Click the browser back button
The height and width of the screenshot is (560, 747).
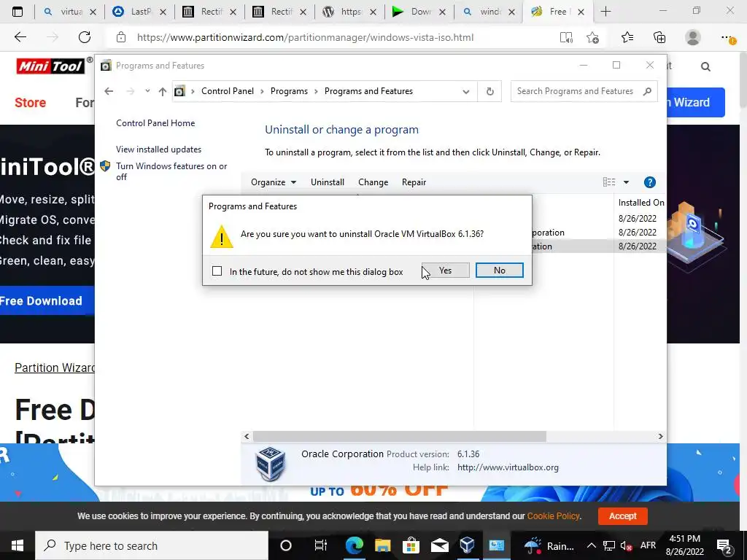point(20,37)
